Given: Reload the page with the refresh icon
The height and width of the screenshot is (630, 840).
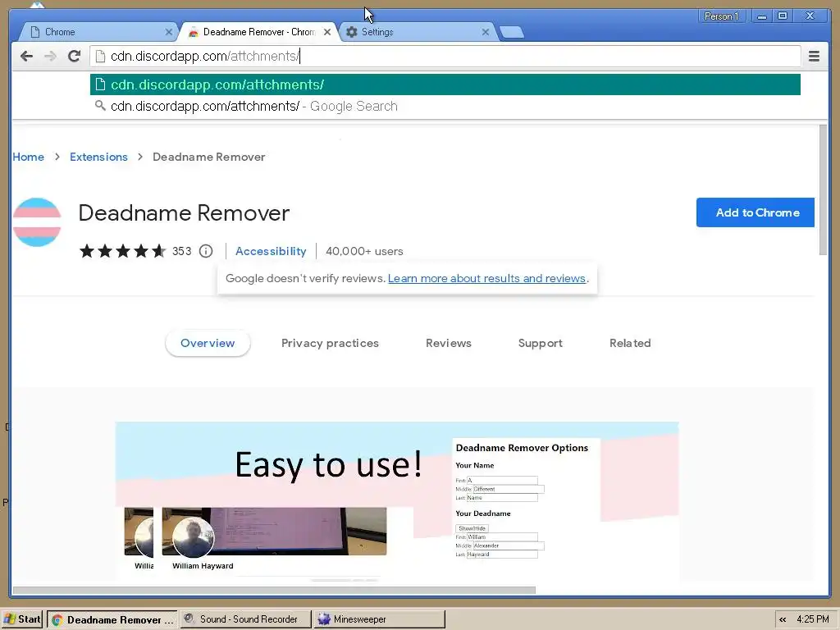Looking at the screenshot, I should click(75, 56).
